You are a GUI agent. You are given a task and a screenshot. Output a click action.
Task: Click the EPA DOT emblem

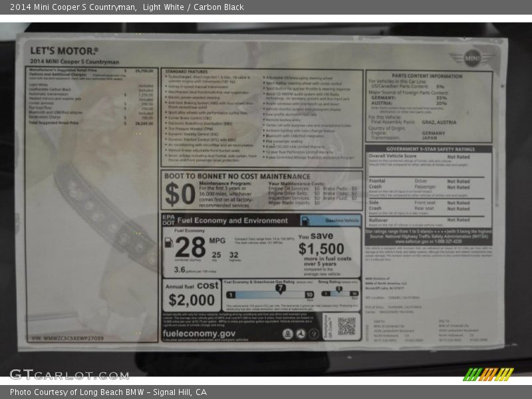168,221
